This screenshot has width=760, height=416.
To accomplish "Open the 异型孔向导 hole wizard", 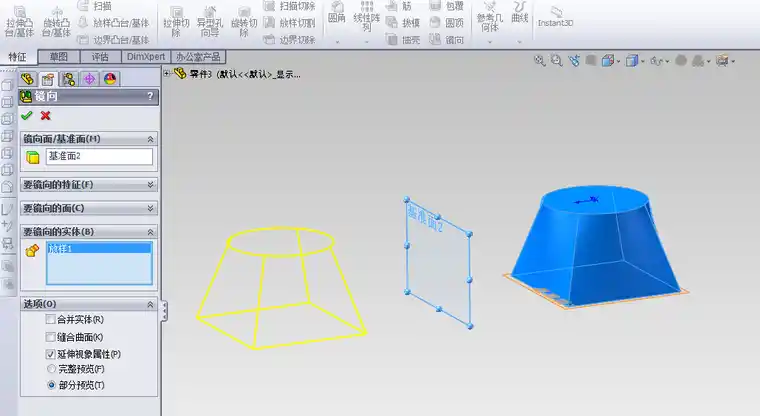I will pos(209,22).
